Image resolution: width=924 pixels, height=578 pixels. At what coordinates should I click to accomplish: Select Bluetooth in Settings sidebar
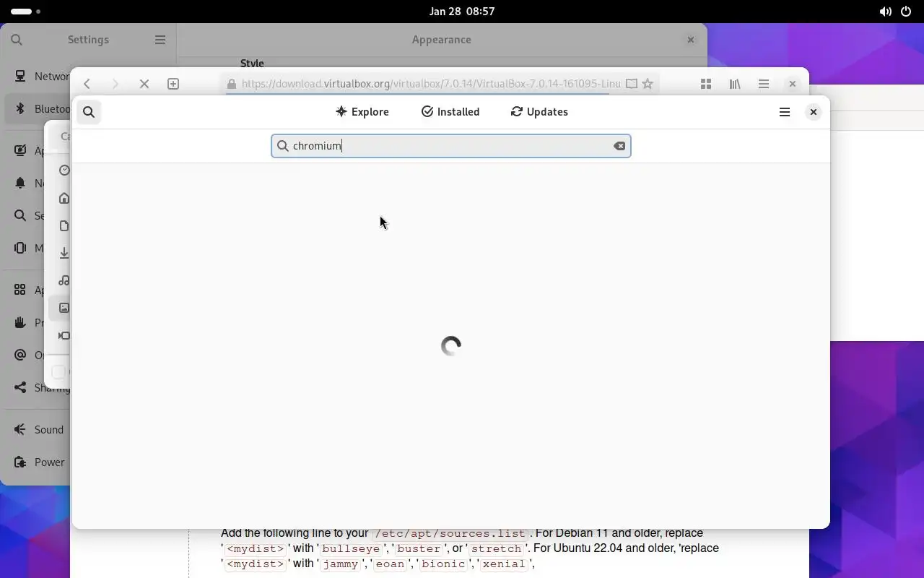(x=38, y=109)
